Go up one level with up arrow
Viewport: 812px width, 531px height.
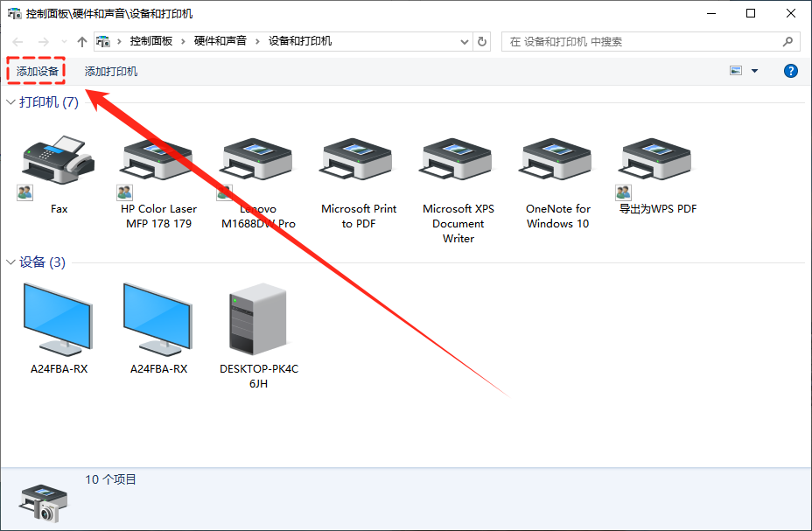click(x=82, y=41)
